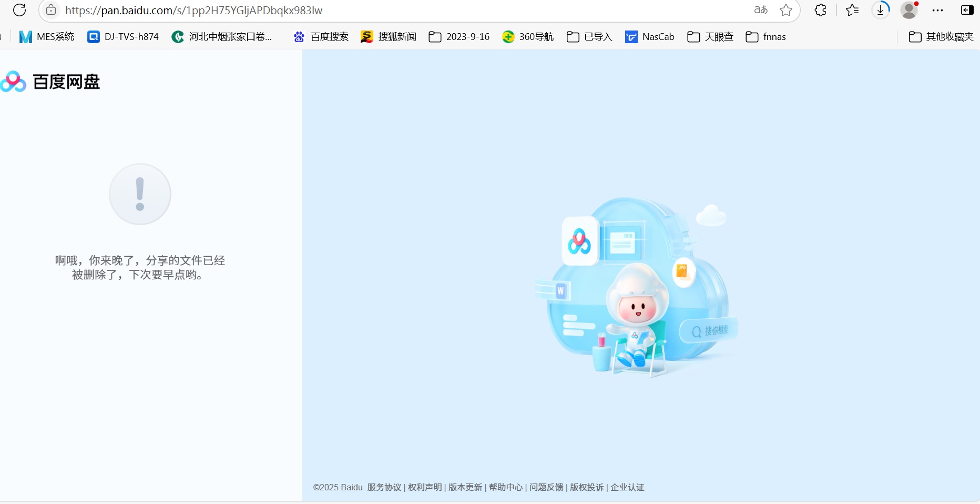Open the 百度搜索 bookmark

pos(321,37)
